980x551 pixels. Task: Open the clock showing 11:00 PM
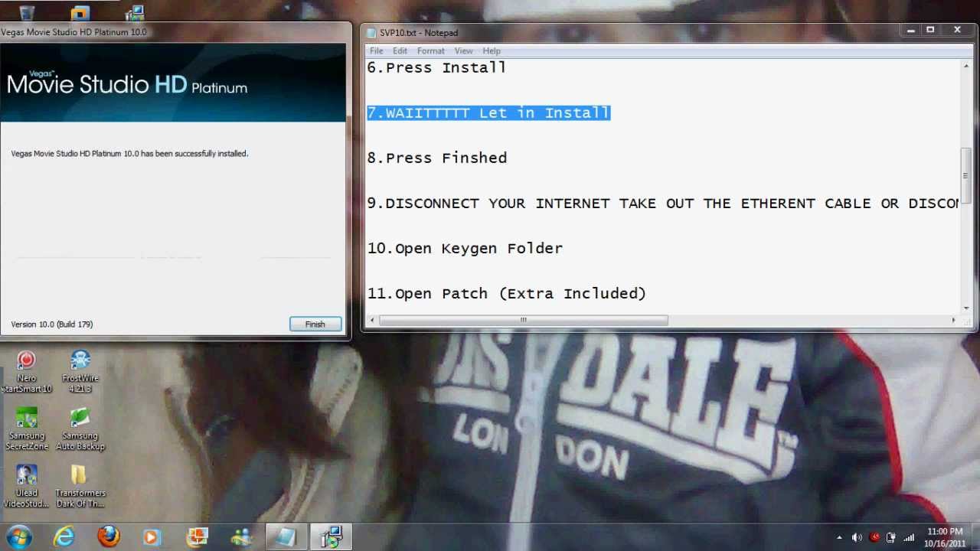point(945,537)
